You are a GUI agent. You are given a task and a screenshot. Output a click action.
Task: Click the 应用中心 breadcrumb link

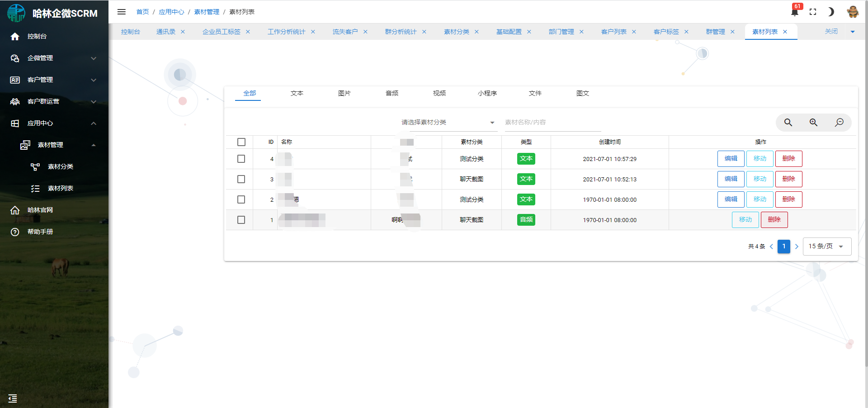(x=171, y=12)
